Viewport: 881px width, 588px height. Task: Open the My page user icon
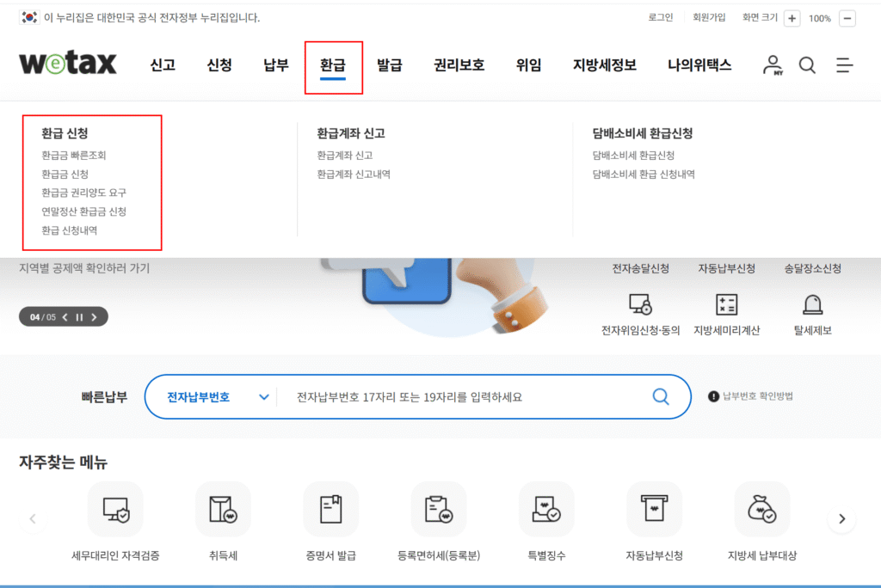(773, 65)
